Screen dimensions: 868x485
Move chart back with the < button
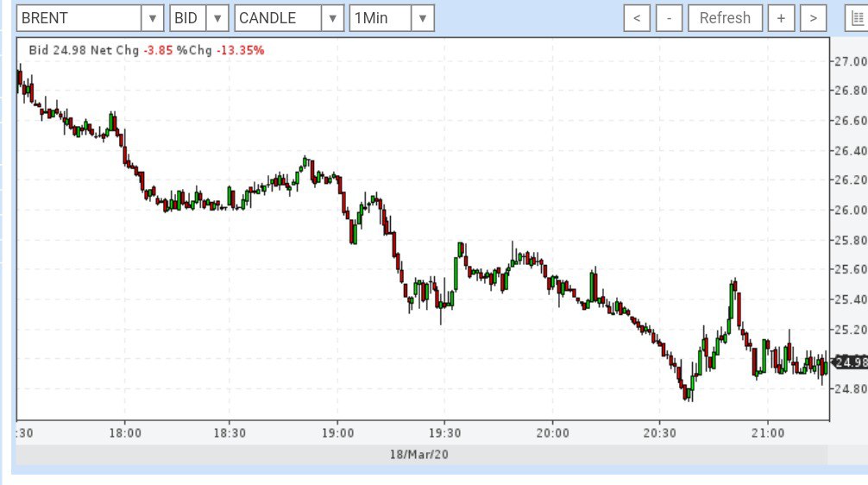[637, 18]
